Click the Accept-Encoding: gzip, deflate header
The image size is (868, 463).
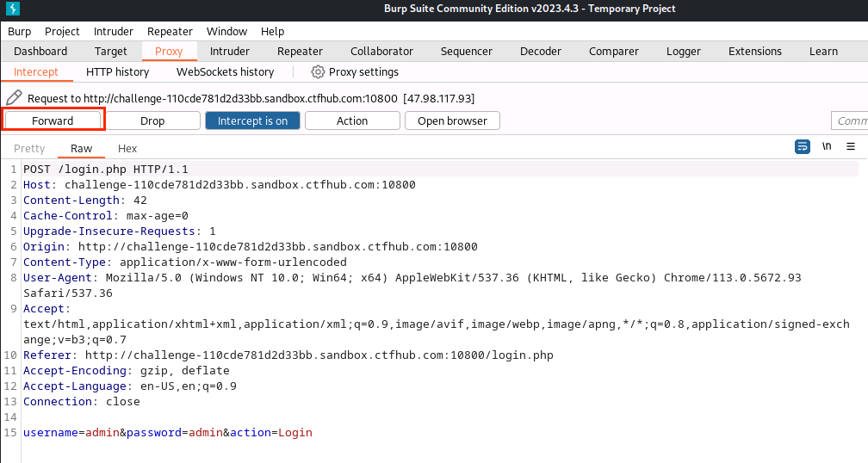coord(127,371)
